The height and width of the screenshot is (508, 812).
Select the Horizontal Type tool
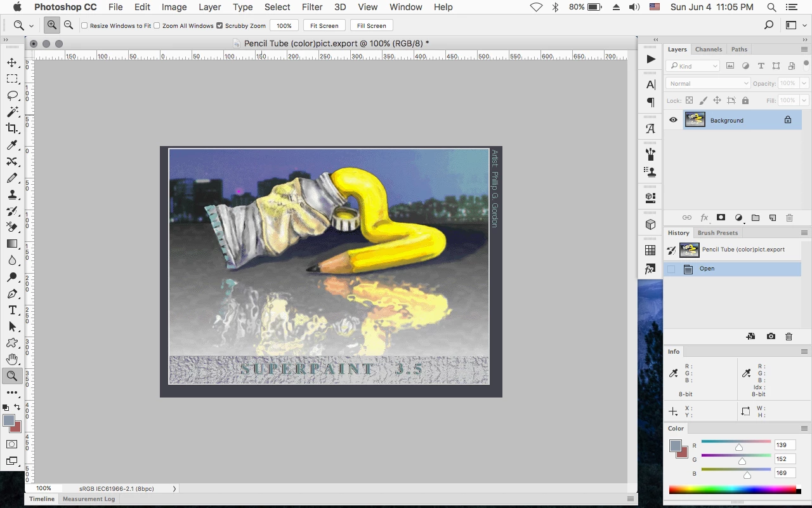point(12,310)
